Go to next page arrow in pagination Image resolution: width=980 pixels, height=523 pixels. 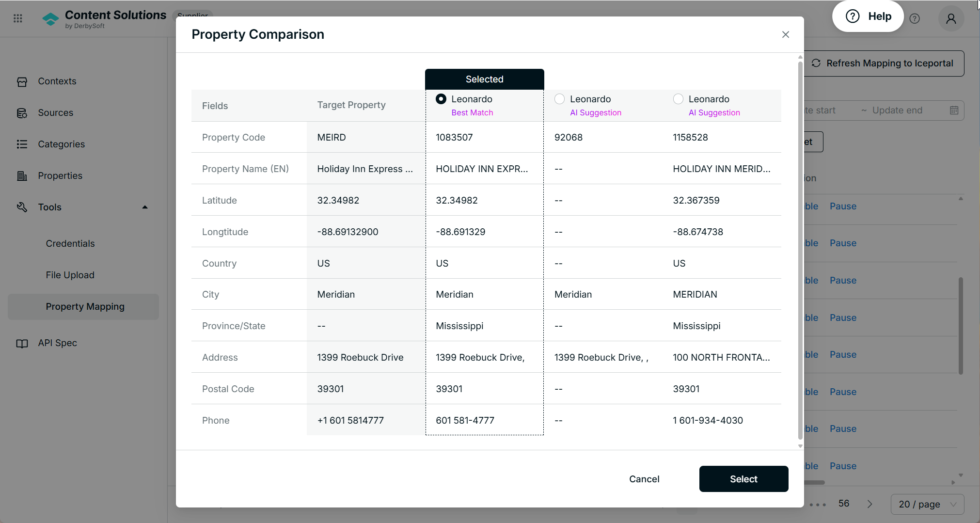tap(869, 504)
